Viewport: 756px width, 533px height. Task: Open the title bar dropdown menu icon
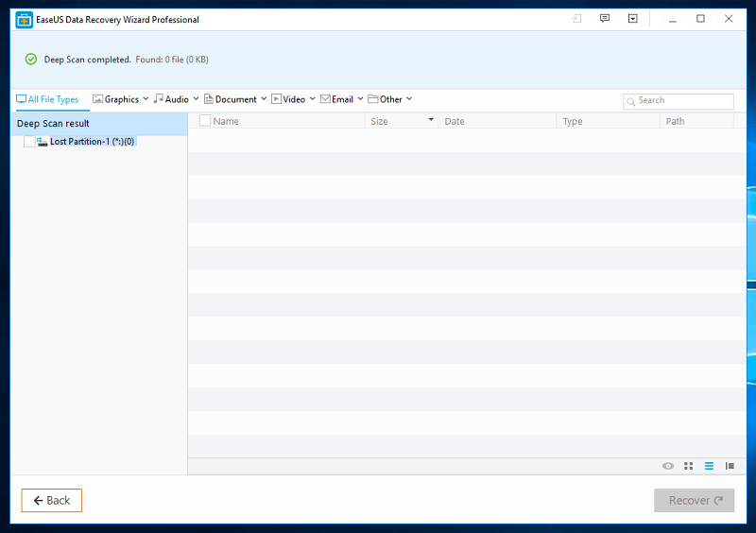coord(632,19)
